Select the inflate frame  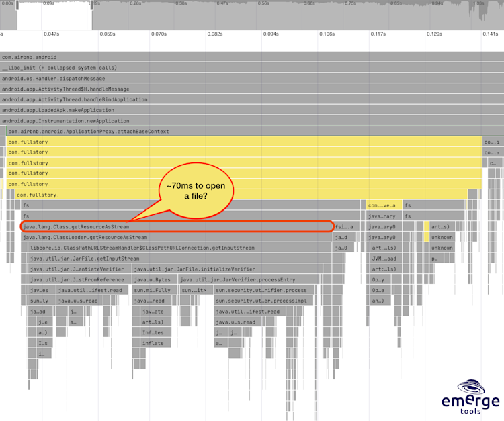coord(156,343)
